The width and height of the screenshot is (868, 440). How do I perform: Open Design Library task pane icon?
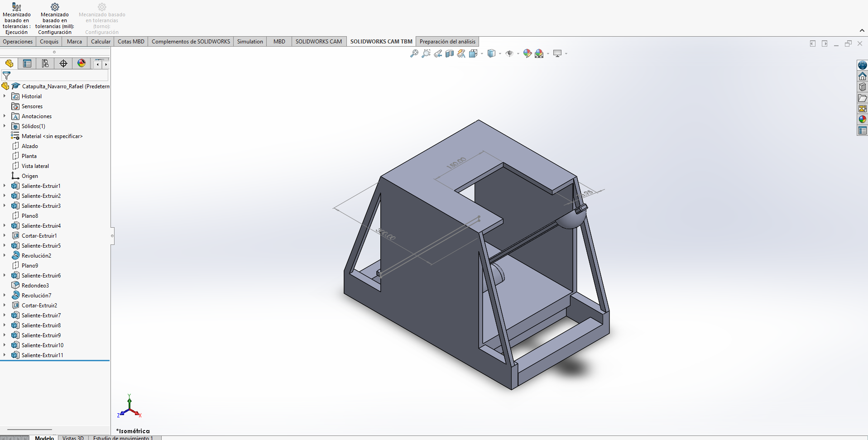pos(862,87)
